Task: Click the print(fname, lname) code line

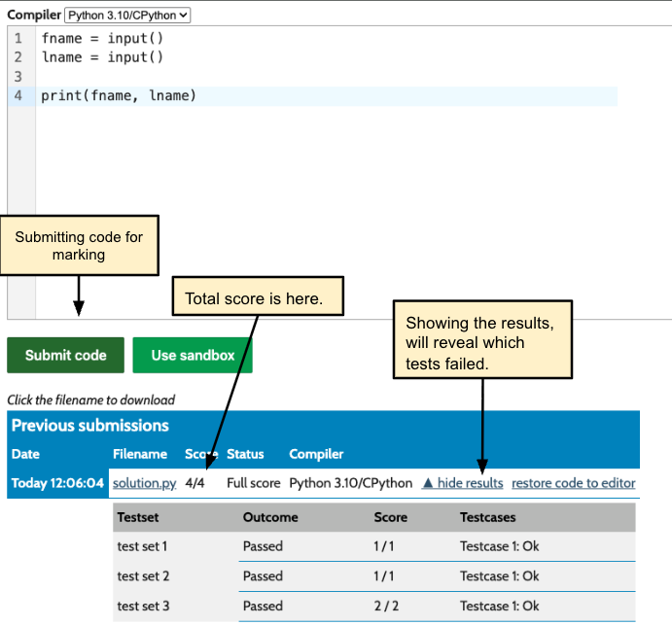Action: (119, 95)
